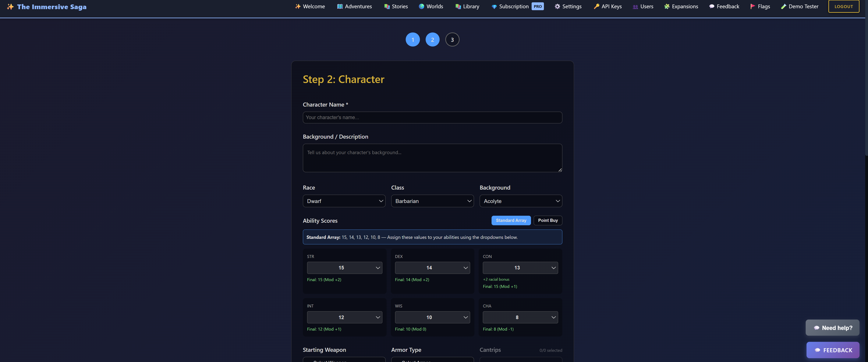This screenshot has width=868, height=362.
Task: Click the key icon next to API Keys
Action: click(596, 6)
